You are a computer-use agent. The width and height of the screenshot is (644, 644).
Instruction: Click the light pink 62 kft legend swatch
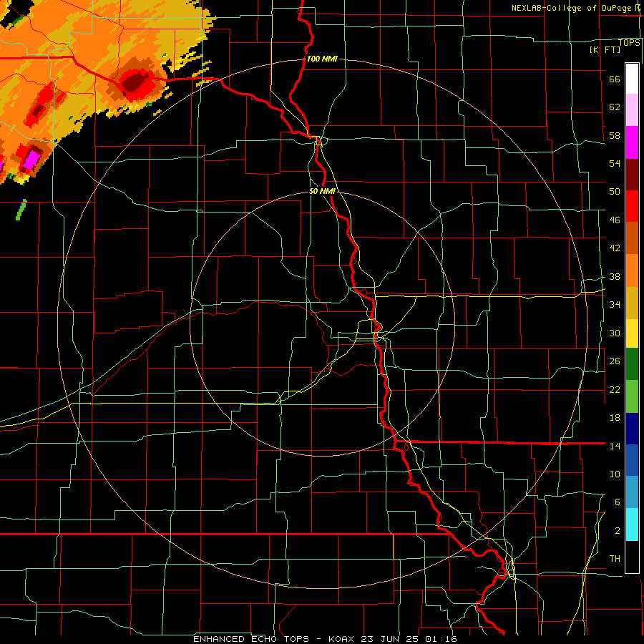(632, 109)
